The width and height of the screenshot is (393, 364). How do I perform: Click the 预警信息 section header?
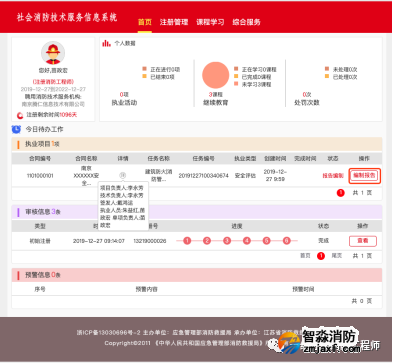coord(197,275)
